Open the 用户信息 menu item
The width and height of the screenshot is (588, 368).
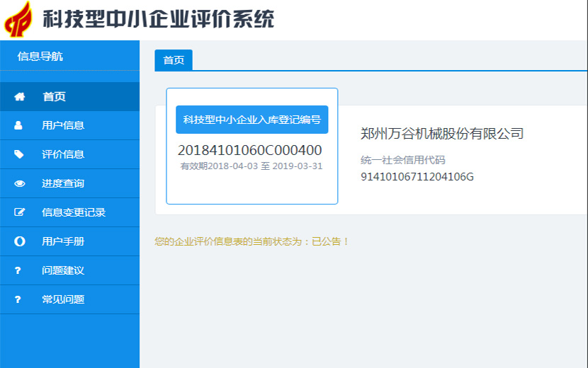(x=63, y=125)
